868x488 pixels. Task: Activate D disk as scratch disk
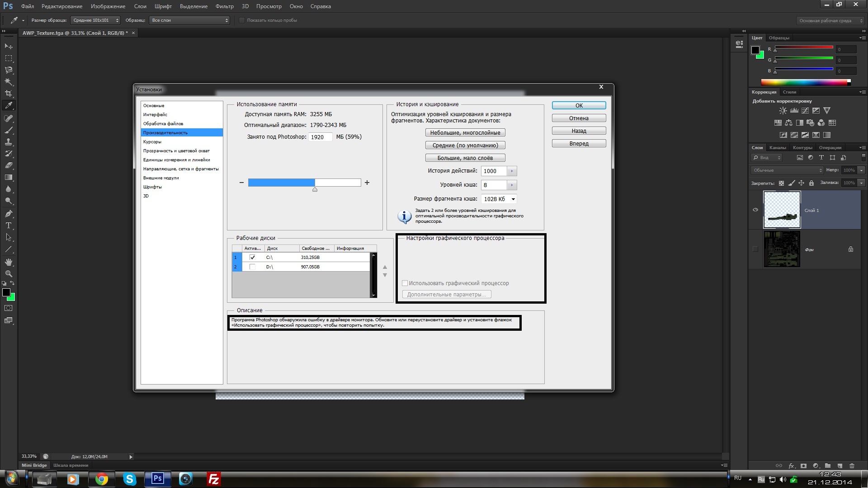(252, 266)
